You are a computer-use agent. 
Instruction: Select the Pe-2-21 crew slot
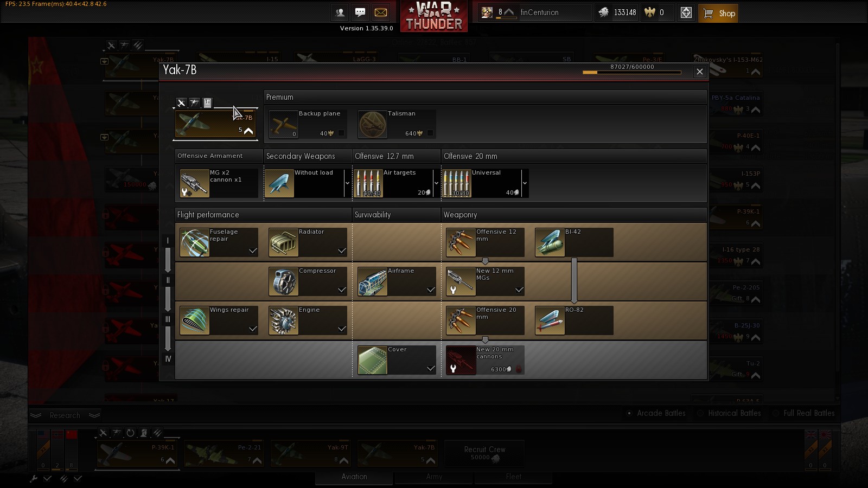224,454
